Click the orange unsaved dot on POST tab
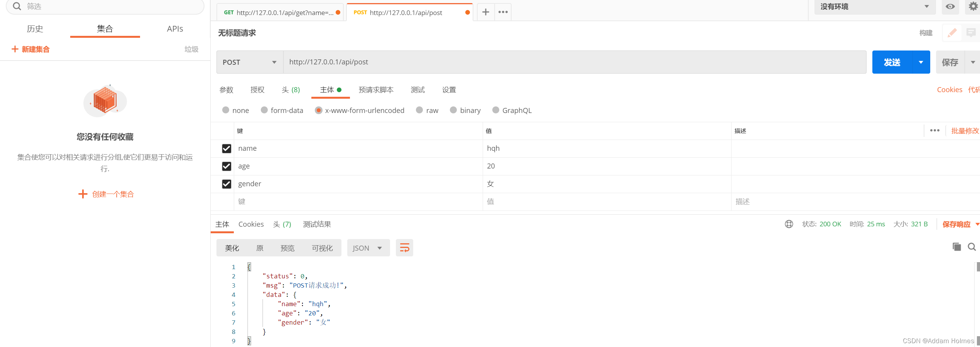The image size is (980, 347). pos(468,12)
